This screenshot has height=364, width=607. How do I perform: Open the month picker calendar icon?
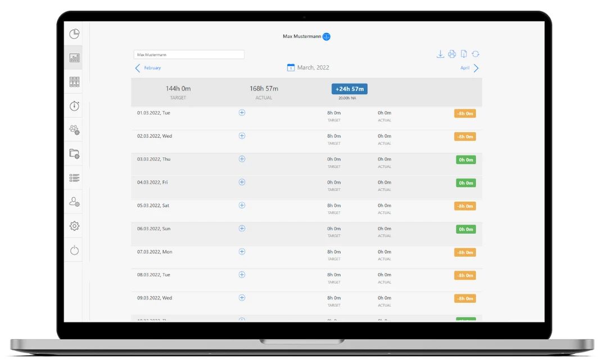click(x=291, y=67)
